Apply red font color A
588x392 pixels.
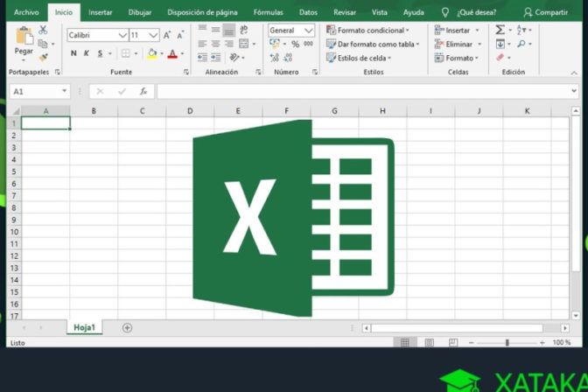(172, 53)
